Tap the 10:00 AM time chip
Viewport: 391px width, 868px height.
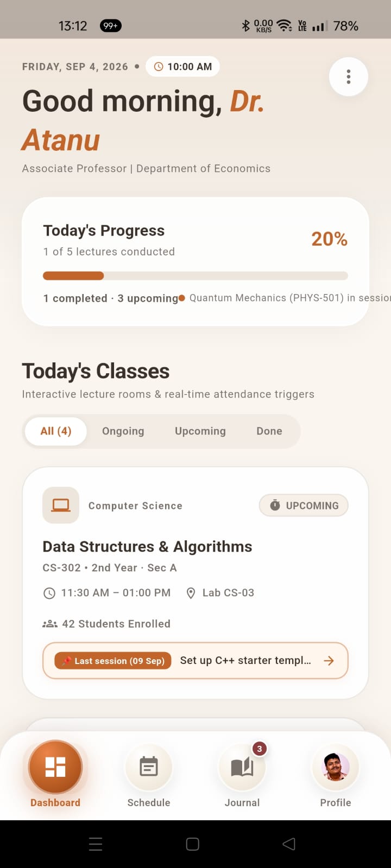pos(182,67)
